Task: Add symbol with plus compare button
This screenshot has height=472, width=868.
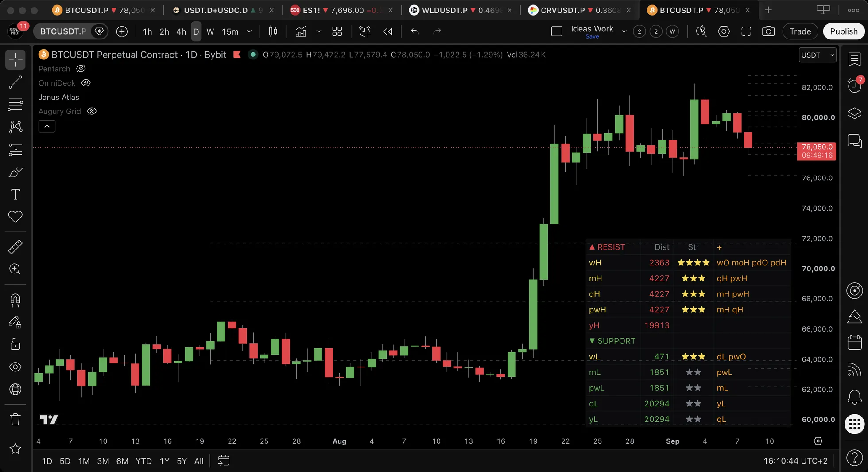Action: tap(122, 31)
